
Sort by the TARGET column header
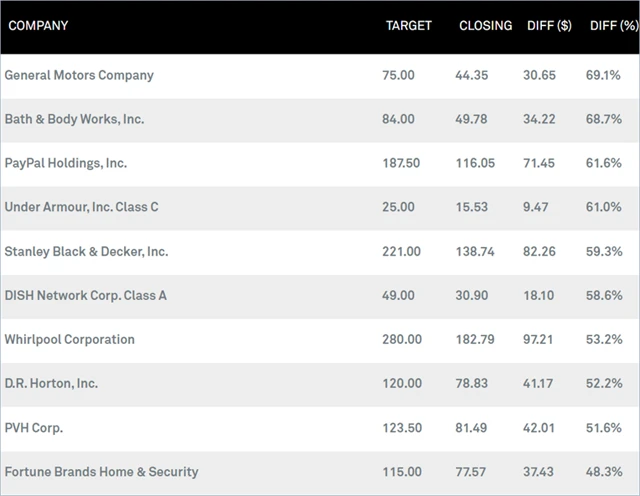pos(409,26)
